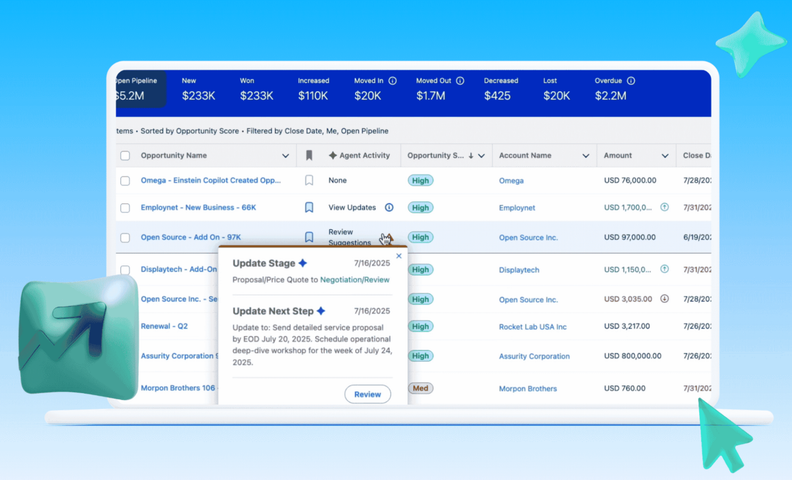Select the Lost $20K metric
The width and height of the screenshot is (792, 480).
point(557,89)
